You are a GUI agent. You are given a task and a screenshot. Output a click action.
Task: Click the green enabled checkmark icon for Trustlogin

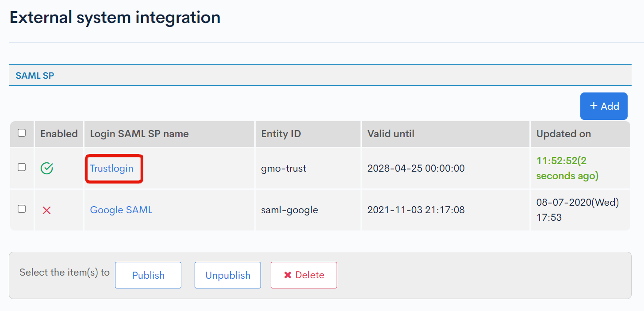point(46,168)
